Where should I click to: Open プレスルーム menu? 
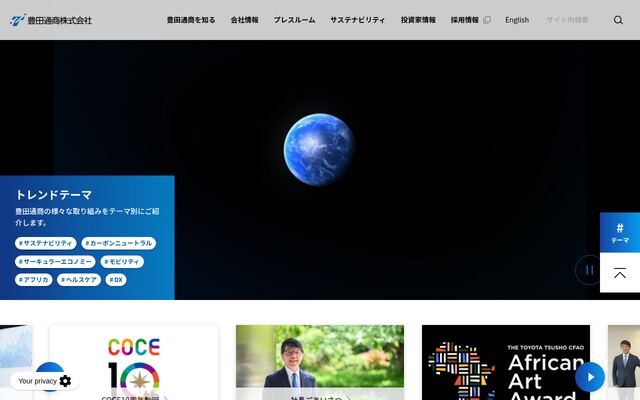tap(294, 20)
